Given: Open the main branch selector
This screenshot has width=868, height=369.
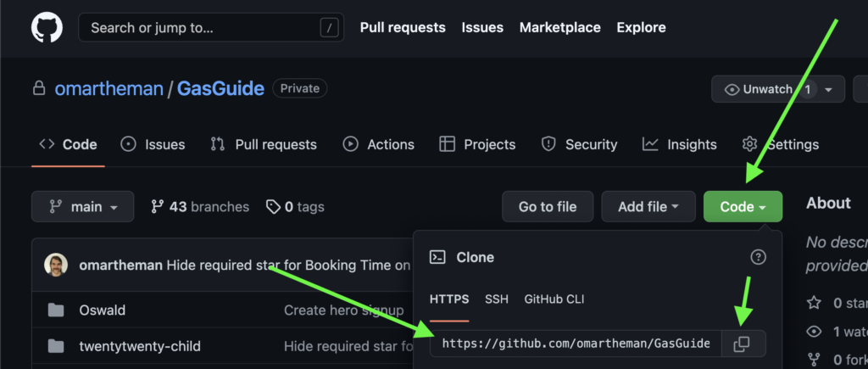Looking at the screenshot, I should (x=82, y=207).
